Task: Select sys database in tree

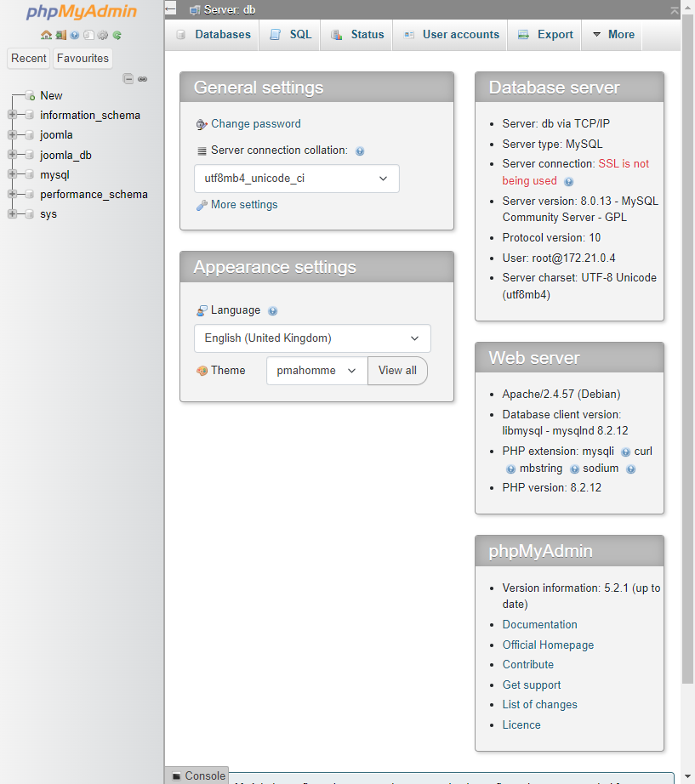Action: click(x=48, y=214)
